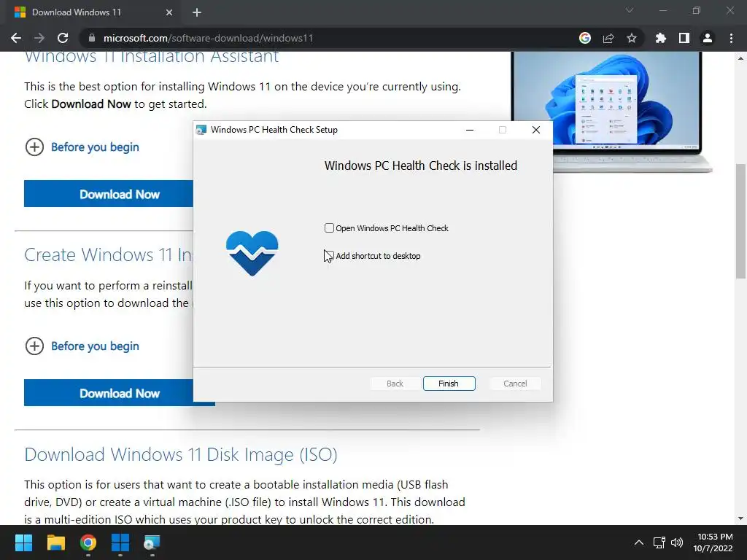Click Download Now for Installation Assistant
Viewport: 747px width, 560px height.
(109, 194)
